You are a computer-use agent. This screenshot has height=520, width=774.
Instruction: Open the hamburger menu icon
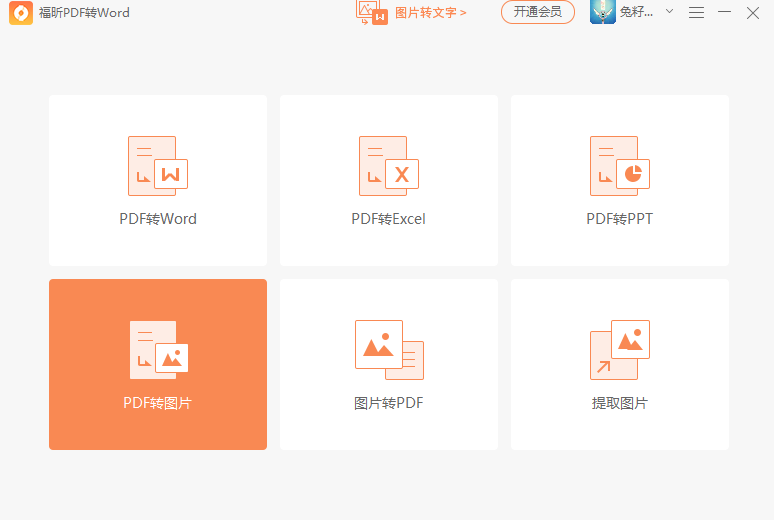pos(696,12)
